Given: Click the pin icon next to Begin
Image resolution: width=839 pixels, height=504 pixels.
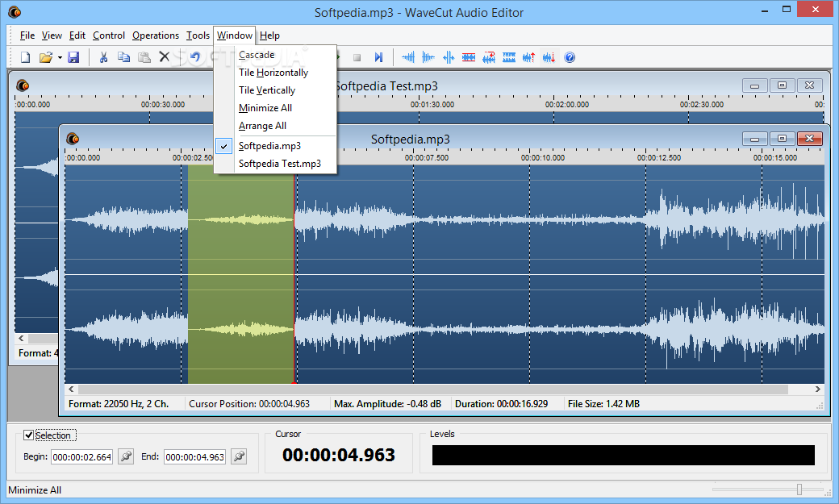Looking at the screenshot, I should pyautogui.click(x=126, y=456).
